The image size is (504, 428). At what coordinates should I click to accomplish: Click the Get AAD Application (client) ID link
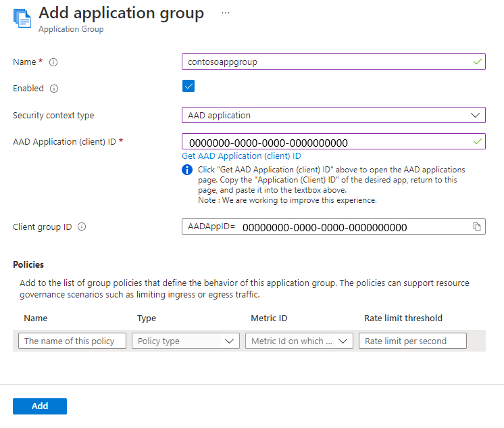(x=241, y=156)
